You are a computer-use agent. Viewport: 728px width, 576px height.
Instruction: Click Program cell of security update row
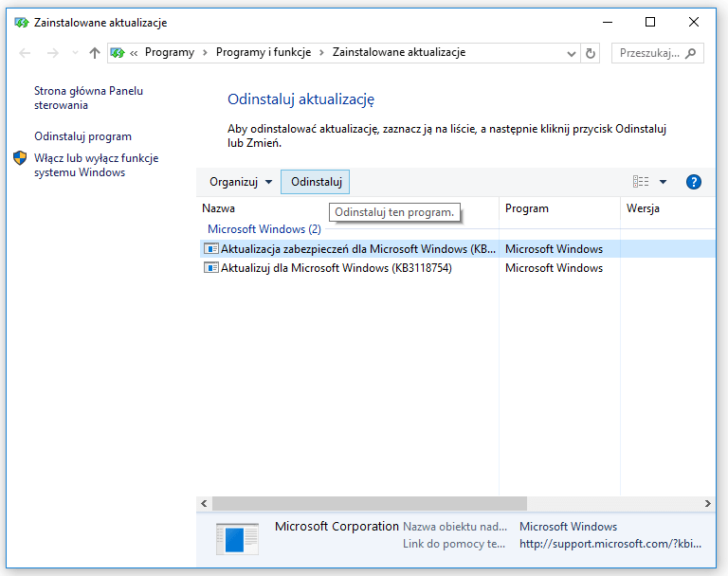554,249
